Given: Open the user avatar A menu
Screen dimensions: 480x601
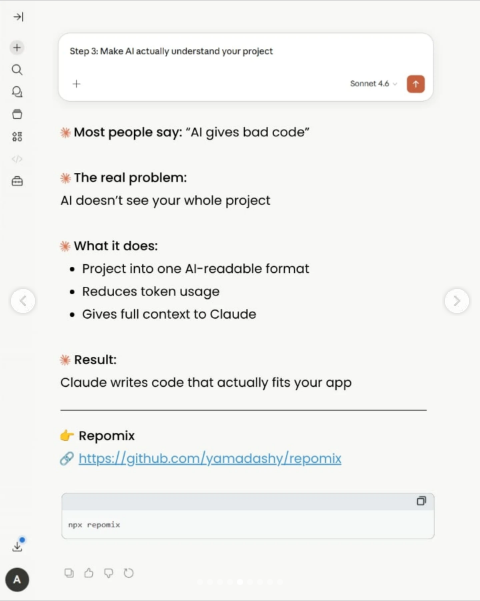Looking at the screenshot, I should pos(17,579).
